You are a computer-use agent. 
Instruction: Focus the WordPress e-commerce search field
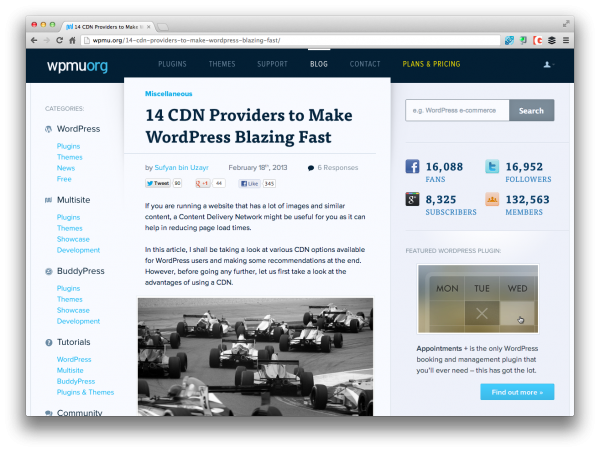(x=457, y=111)
